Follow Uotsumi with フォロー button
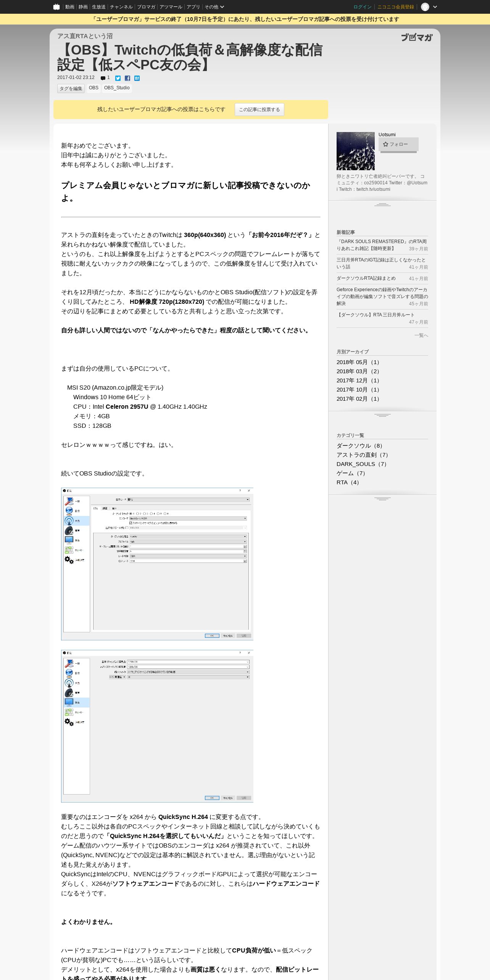 click(398, 144)
